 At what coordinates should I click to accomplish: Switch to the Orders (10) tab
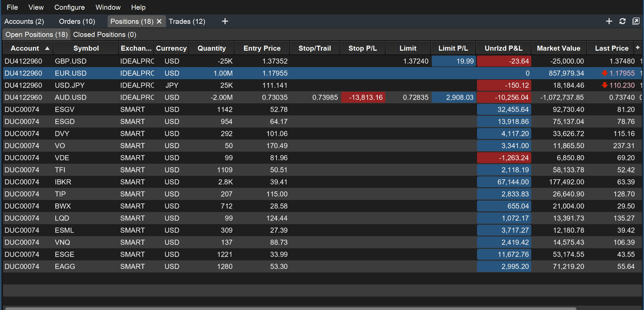(x=77, y=21)
